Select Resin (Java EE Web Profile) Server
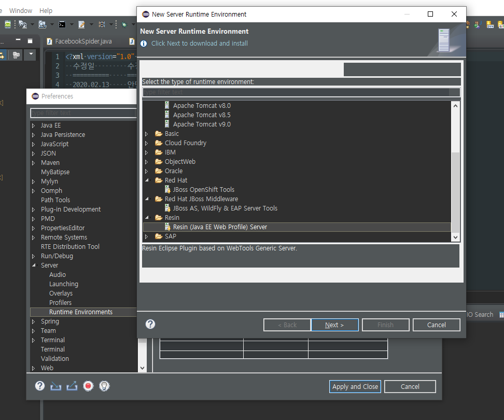This screenshot has width=504, height=420. pyautogui.click(x=220, y=227)
